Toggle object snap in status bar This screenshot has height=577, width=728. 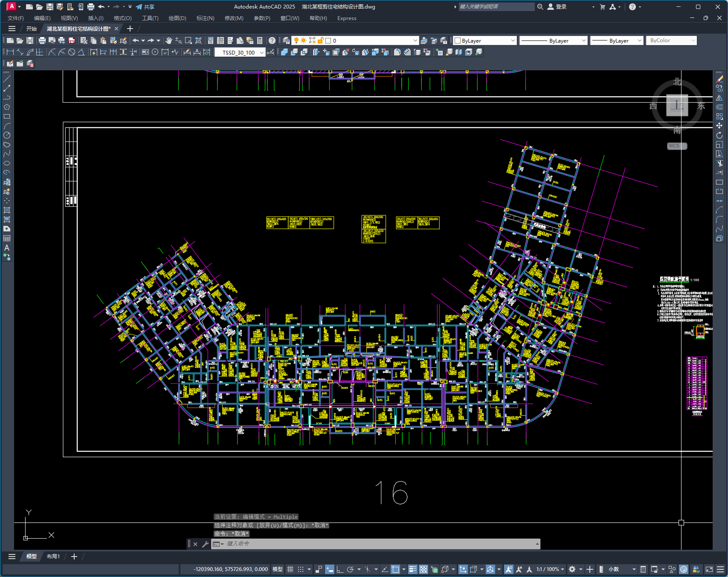pos(395,569)
